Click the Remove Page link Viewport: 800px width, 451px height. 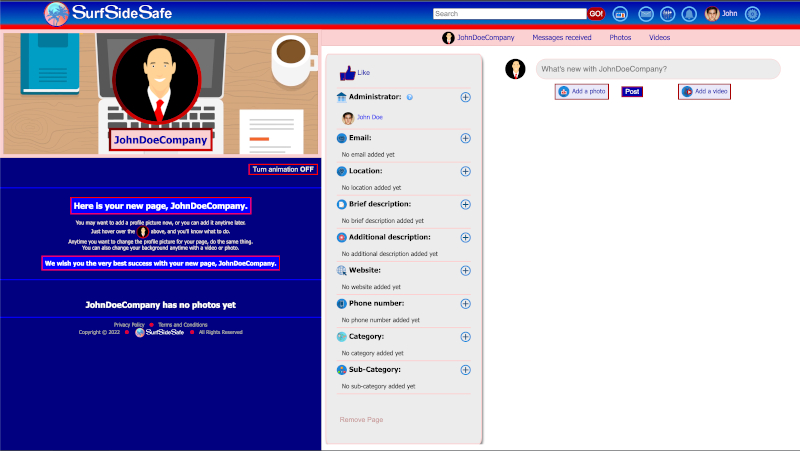(x=361, y=420)
